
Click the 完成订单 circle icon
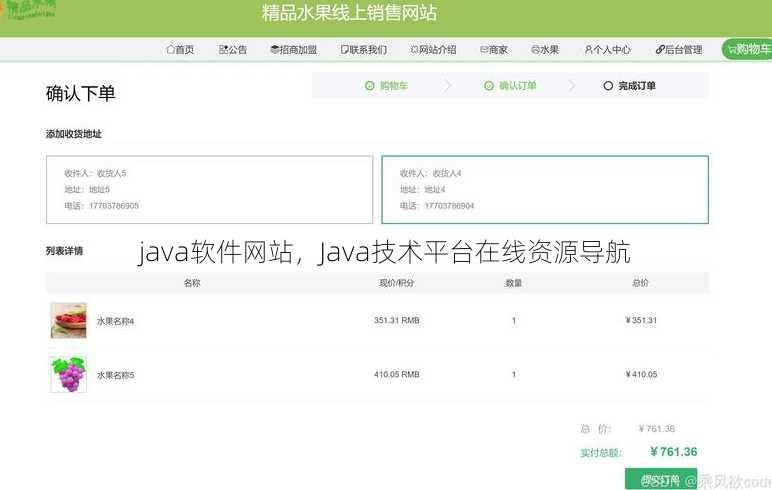pos(608,86)
